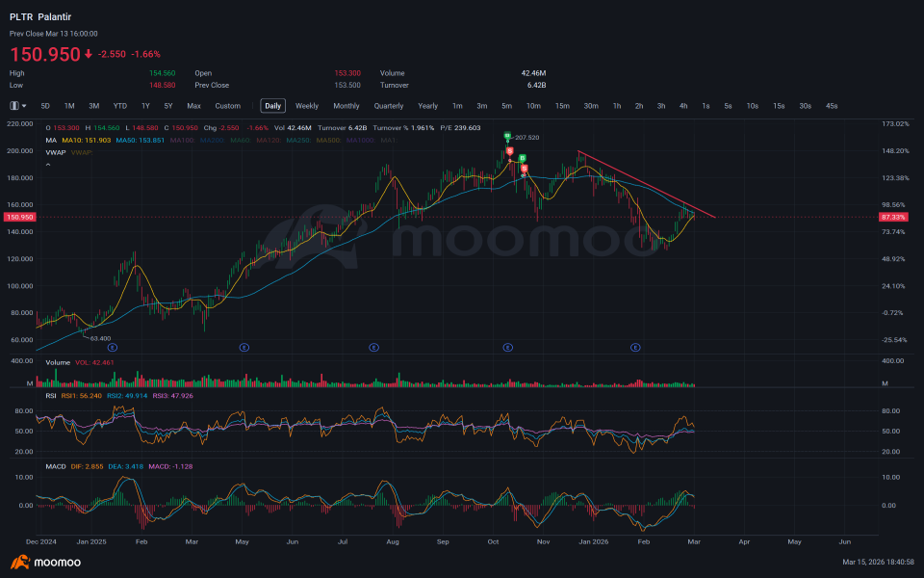Click the topmost green Buy marker beside 207.520
This screenshot has width=924, height=578.
[x=507, y=136]
